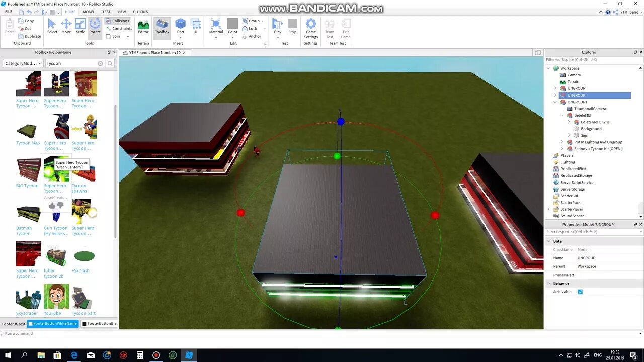Click the blue rotation handle
This screenshot has width=644, height=362.
pyautogui.click(x=341, y=122)
